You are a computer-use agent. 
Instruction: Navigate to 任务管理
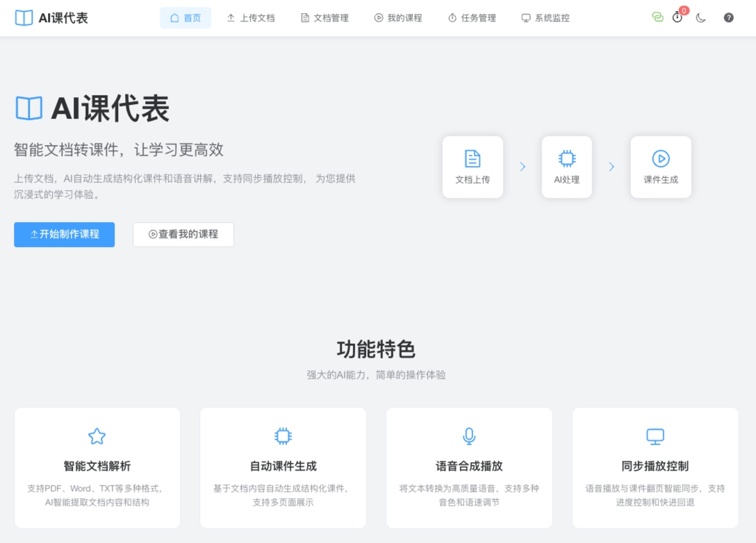[x=472, y=18]
